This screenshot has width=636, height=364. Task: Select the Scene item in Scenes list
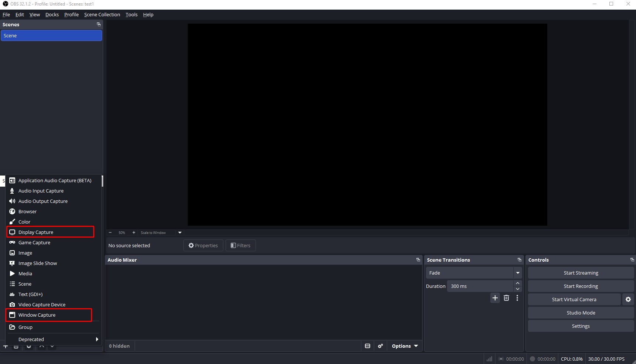(51, 35)
